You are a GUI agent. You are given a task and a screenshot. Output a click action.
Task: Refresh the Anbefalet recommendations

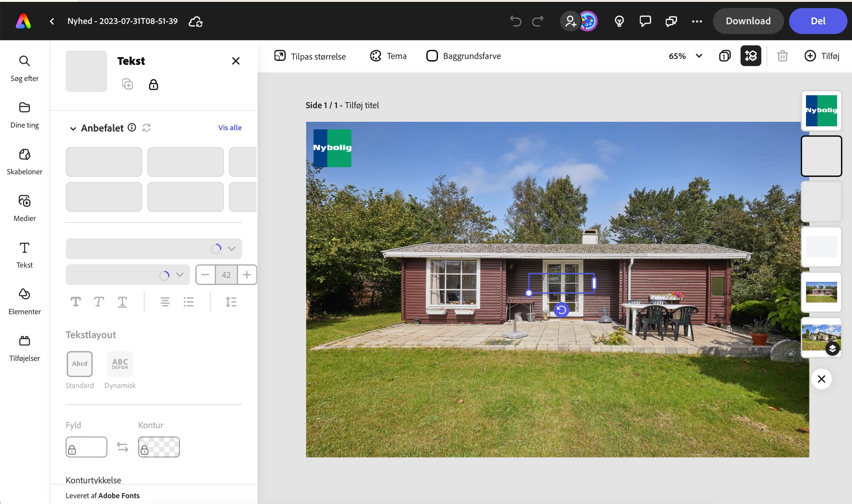tap(146, 128)
